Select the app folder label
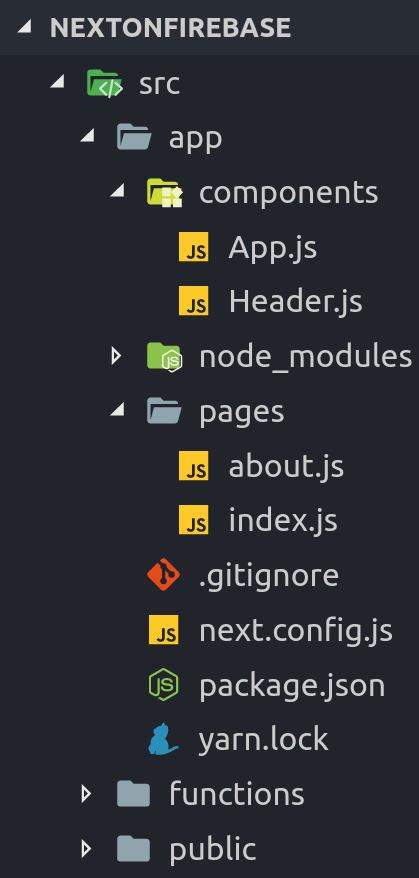Screen dimensions: 419x878 click(x=195, y=140)
